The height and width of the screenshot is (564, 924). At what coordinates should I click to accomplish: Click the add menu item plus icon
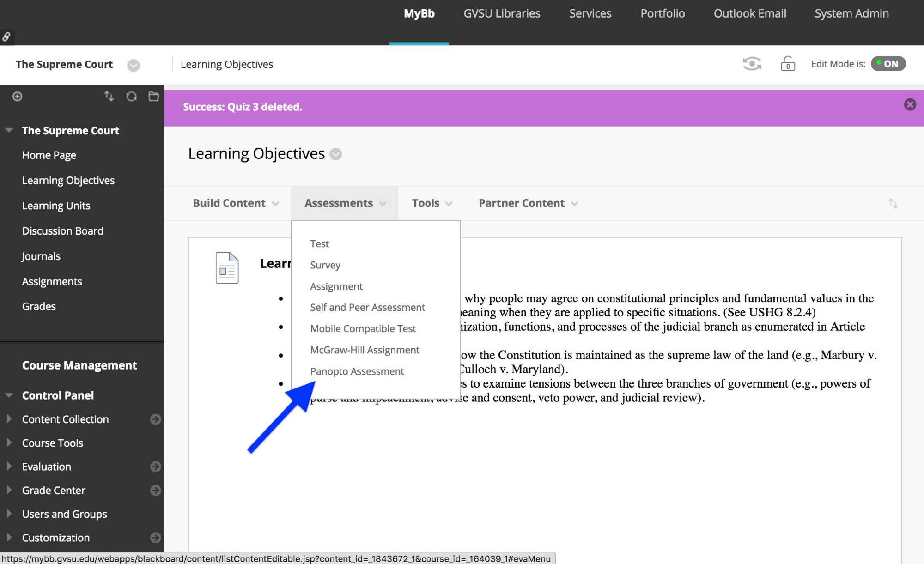coord(17,97)
